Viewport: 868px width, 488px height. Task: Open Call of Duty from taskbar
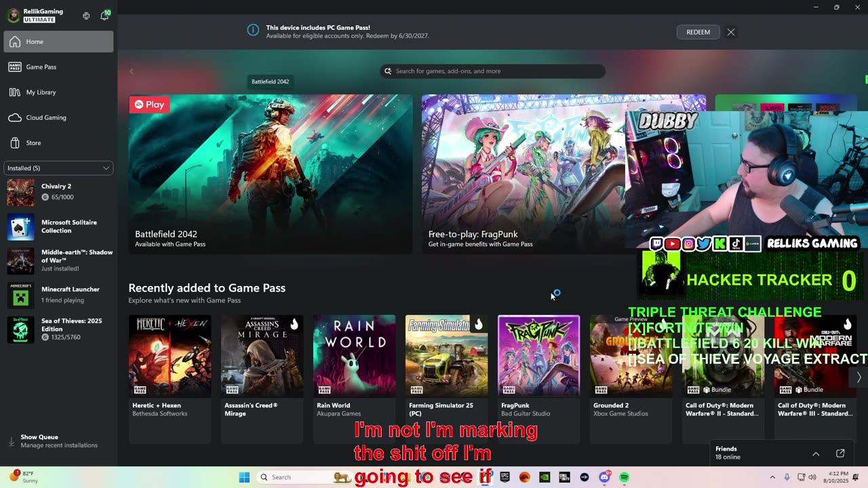pyautogui.click(x=564, y=477)
